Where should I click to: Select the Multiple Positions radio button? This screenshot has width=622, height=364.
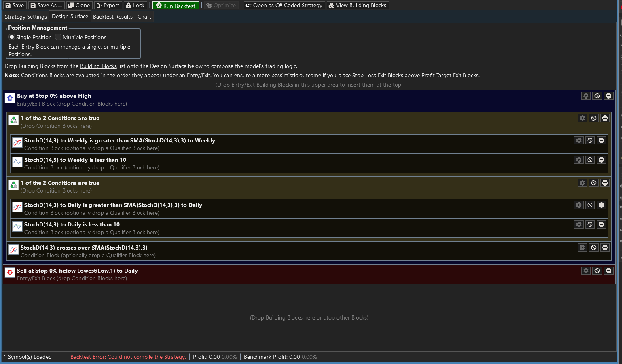[58, 37]
